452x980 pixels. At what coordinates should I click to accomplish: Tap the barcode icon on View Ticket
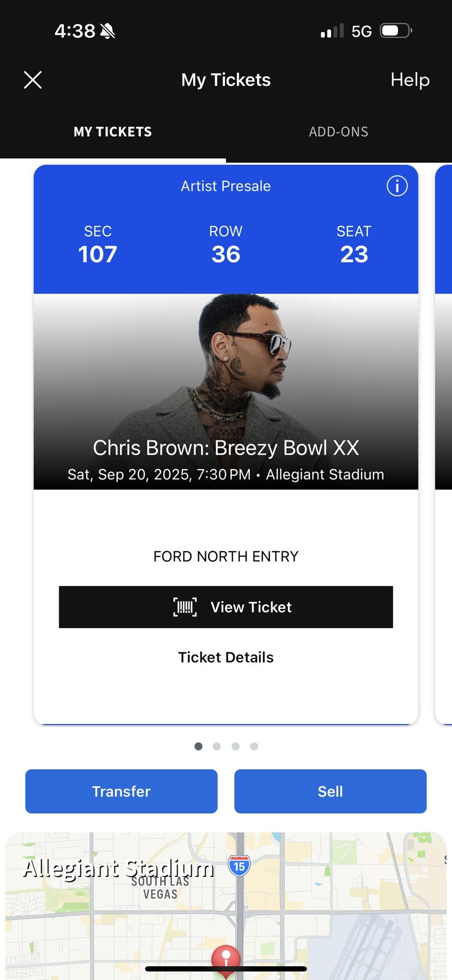point(185,607)
